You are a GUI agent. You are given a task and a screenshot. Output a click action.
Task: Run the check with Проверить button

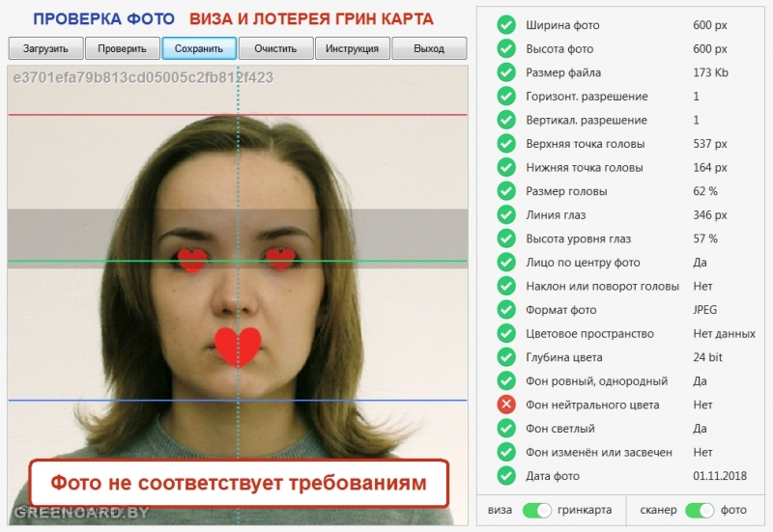[x=123, y=48]
